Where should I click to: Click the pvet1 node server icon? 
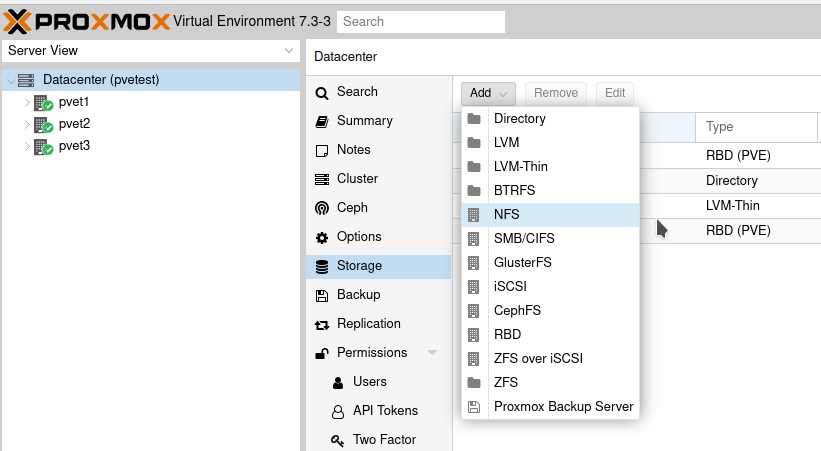(43, 102)
